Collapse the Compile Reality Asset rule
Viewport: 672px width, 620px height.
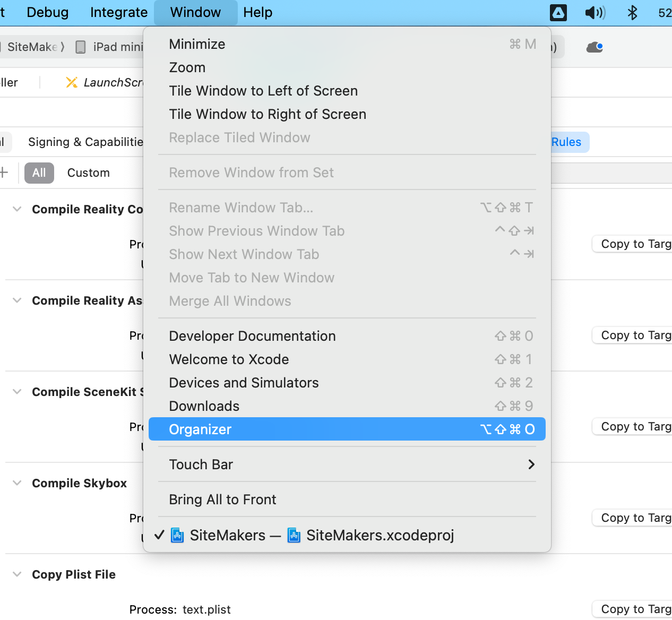click(17, 300)
